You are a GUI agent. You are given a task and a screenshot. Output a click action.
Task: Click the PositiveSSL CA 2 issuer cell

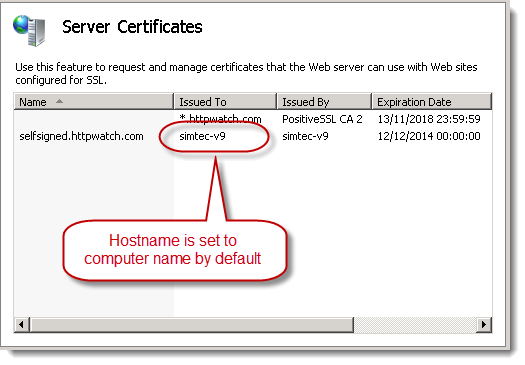click(322, 119)
